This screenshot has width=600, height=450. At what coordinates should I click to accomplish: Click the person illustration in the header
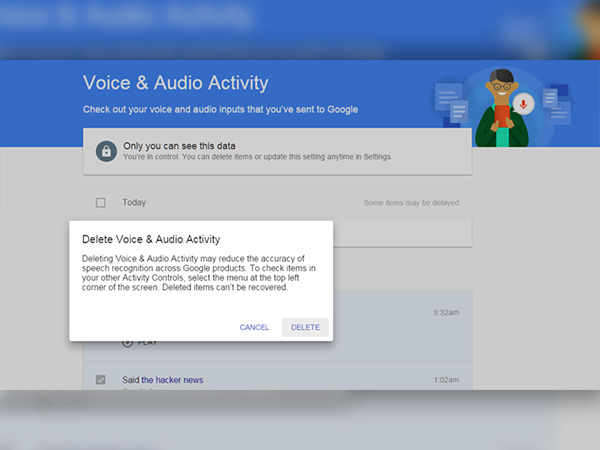pos(496,112)
